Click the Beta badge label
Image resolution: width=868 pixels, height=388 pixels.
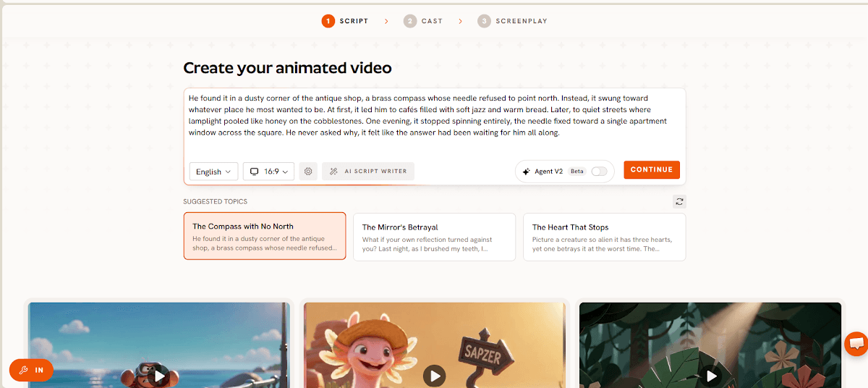tap(576, 172)
